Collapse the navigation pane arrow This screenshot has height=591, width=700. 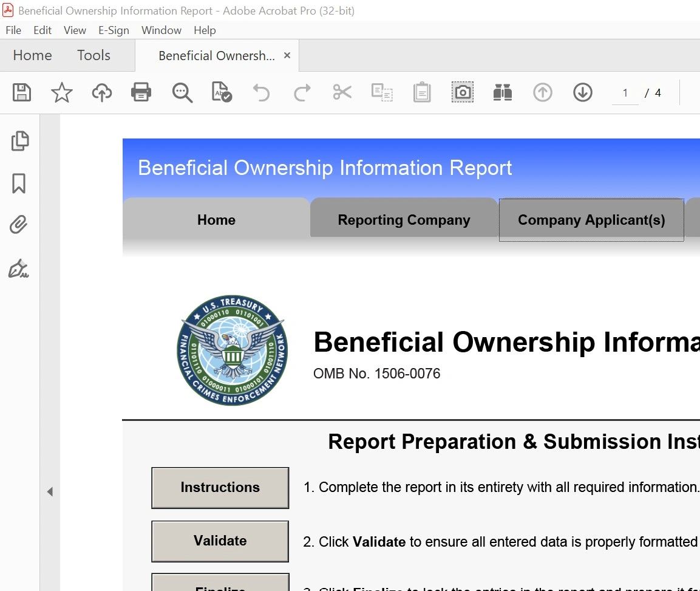tap(50, 492)
